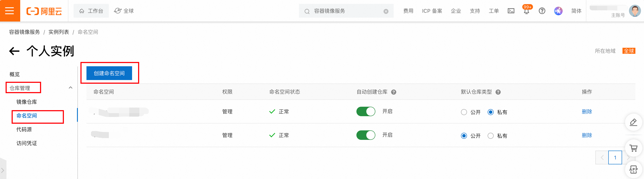Clear the search box with the X icon
The image size is (644, 179).
point(386,11)
